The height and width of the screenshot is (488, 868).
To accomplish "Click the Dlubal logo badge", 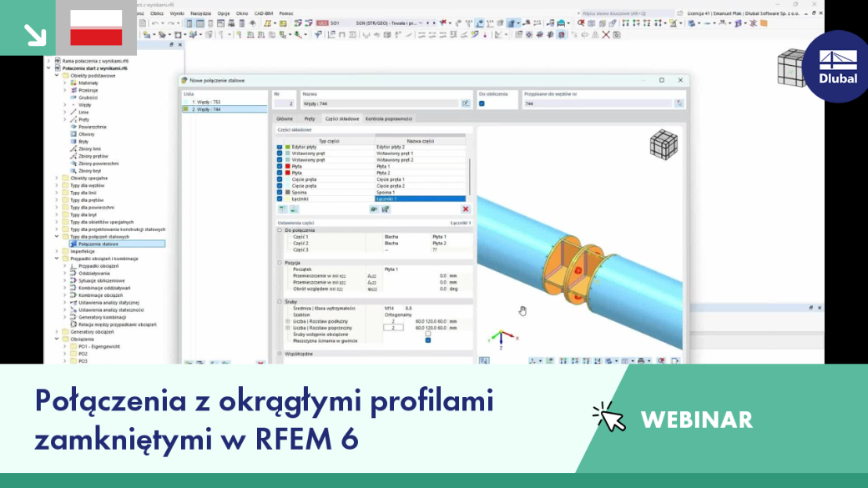I will click(x=838, y=67).
